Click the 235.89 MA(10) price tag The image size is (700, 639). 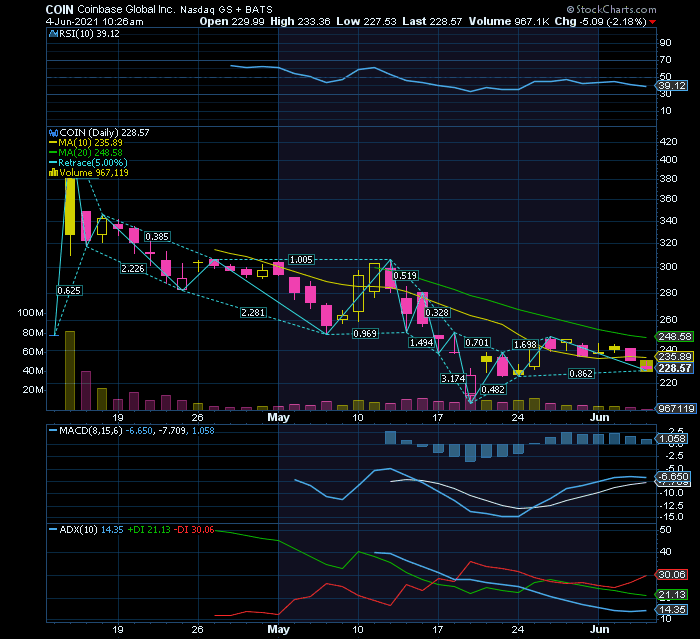pos(675,356)
